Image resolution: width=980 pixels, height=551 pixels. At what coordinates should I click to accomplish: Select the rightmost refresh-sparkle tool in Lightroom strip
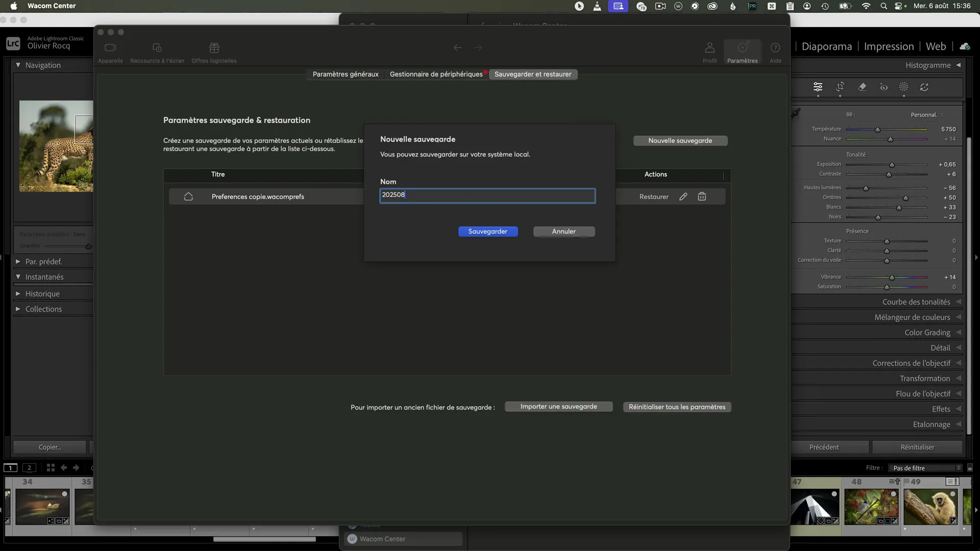[924, 87]
